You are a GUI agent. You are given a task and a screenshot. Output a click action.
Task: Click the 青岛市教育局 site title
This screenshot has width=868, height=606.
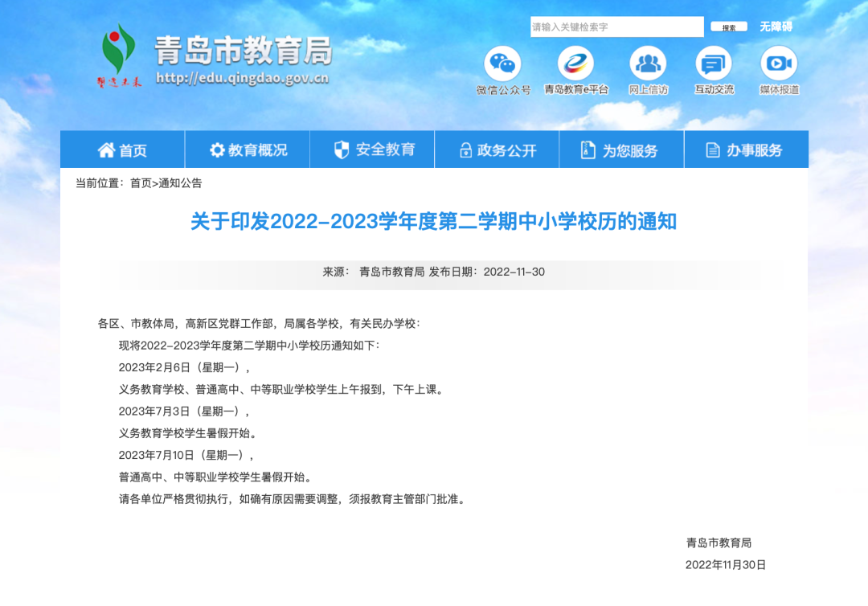click(243, 51)
